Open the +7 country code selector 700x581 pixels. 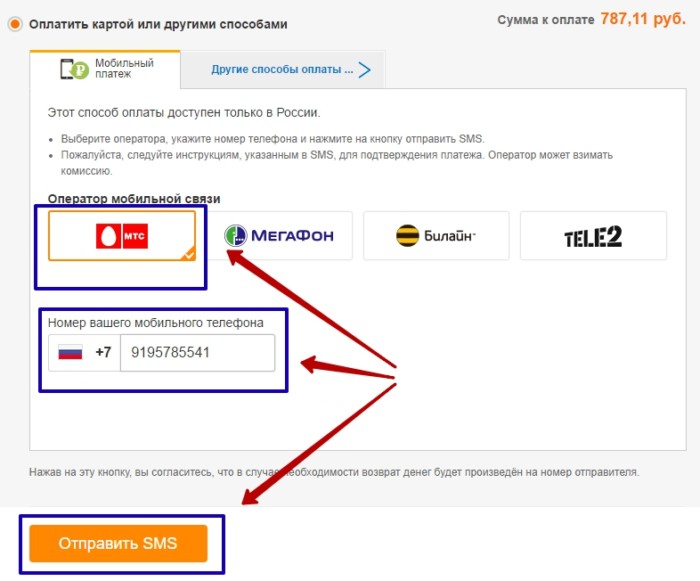pos(103,353)
